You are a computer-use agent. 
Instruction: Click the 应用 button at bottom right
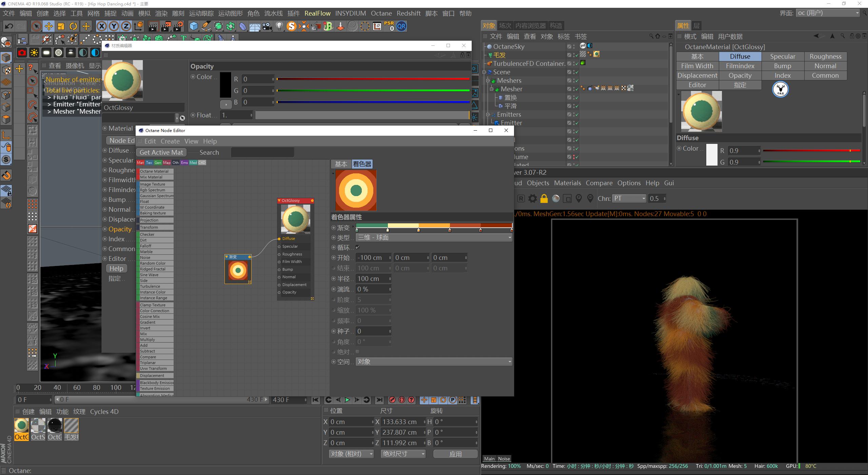pos(455,454)
